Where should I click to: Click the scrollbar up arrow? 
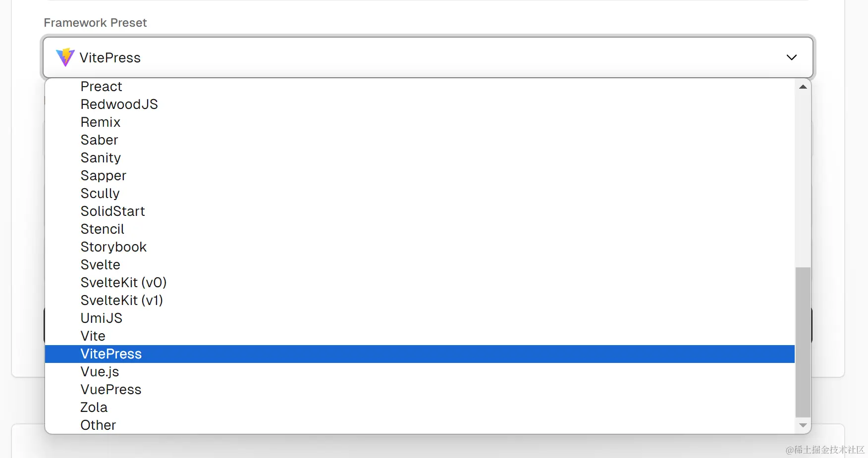803,87
